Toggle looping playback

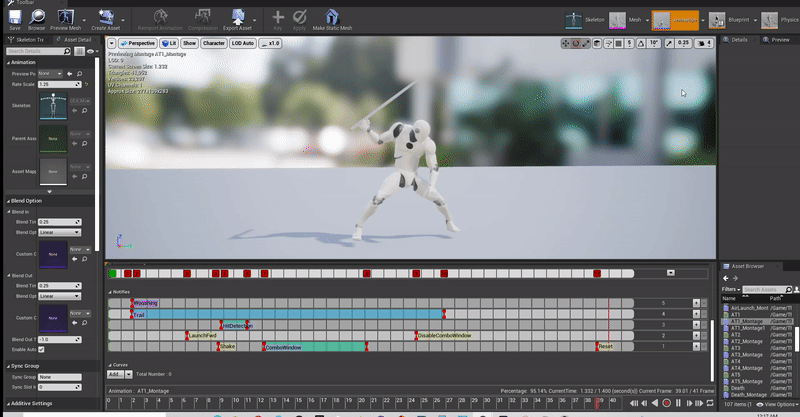coord(710,403)
